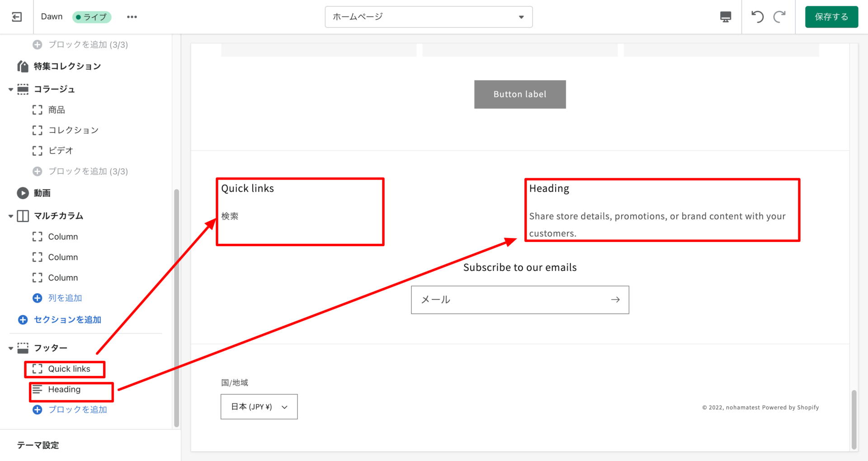Select the ビデオ block under コラージュ

click(x=61, y=151)
